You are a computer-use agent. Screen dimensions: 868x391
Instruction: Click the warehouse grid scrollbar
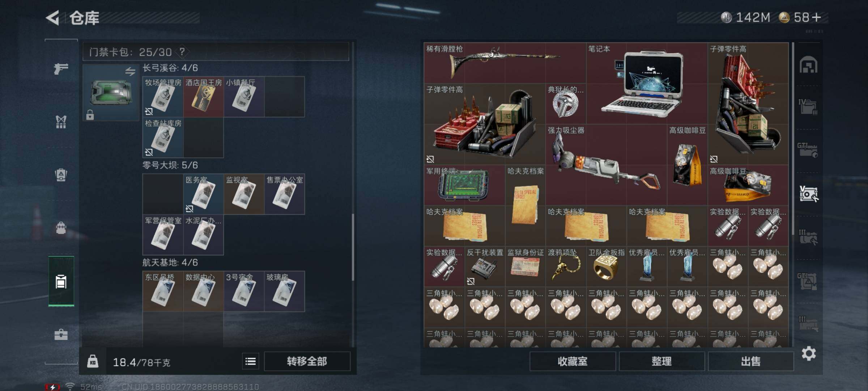[x=792, y=138]
